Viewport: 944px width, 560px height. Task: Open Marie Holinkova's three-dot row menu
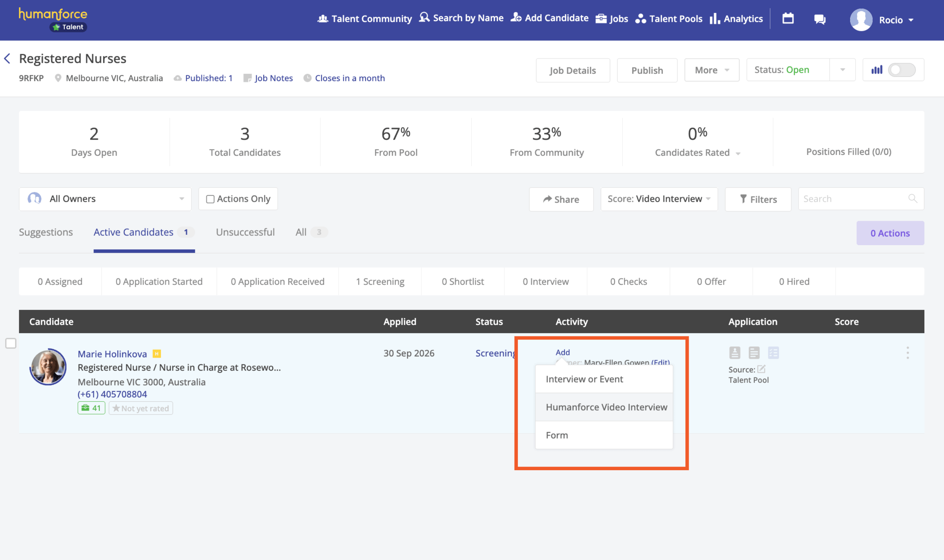(x=907, y=353)
